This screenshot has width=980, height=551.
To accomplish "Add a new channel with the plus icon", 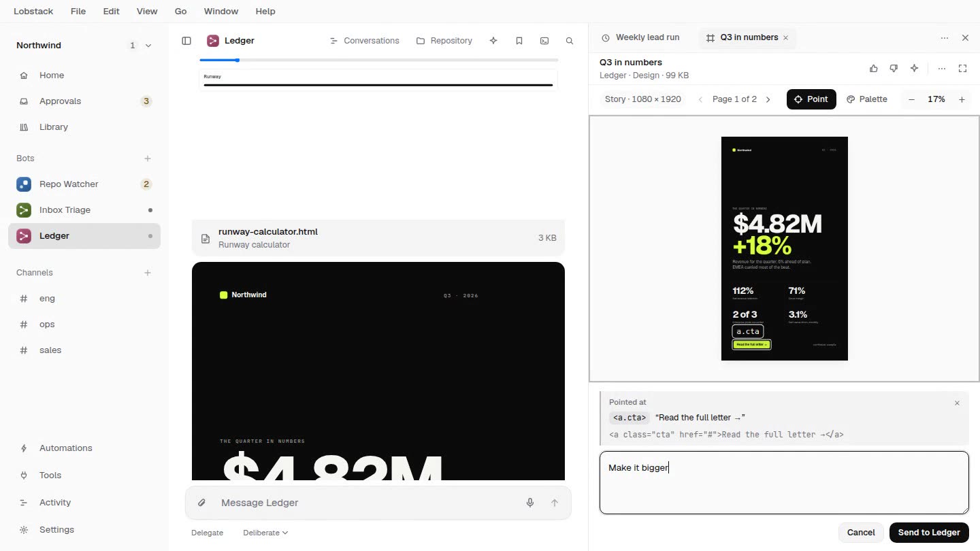I will [148, 273].
